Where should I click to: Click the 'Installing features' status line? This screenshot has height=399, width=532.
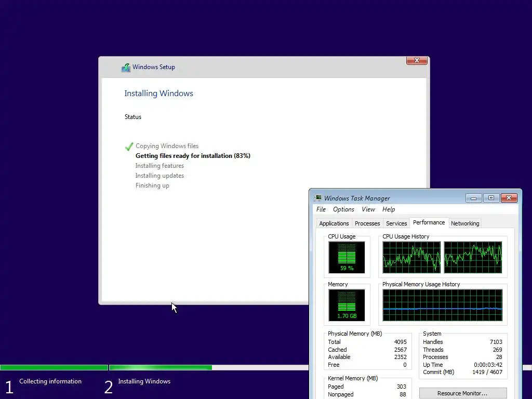[159, 166]
